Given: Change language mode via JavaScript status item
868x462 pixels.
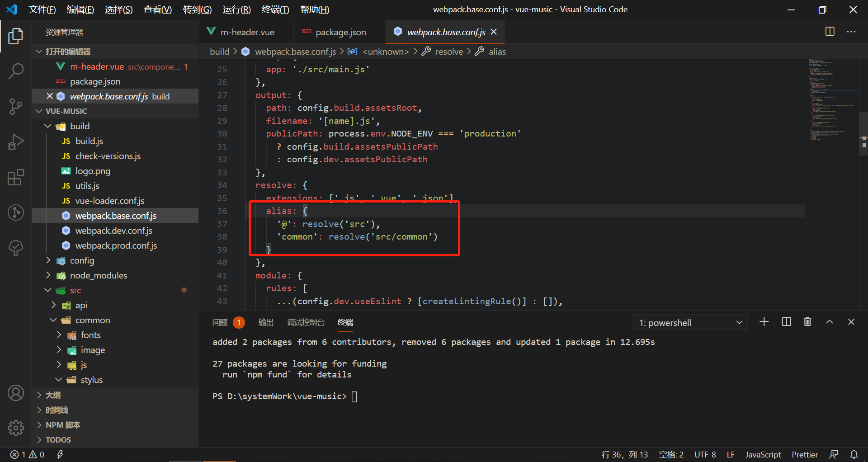Looking at the screenshot, I should click(763, 455).
